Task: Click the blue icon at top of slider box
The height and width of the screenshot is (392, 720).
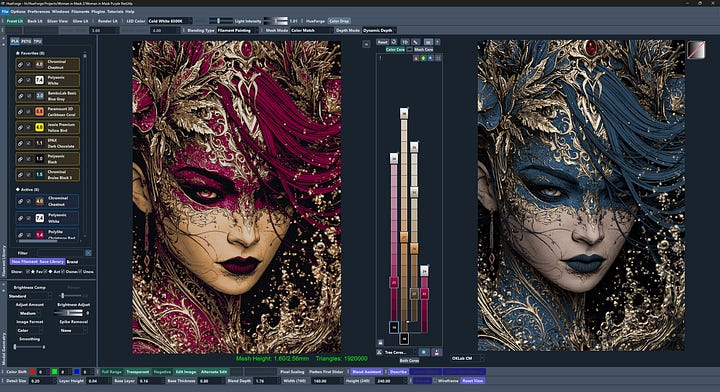Action: [430, 58]
